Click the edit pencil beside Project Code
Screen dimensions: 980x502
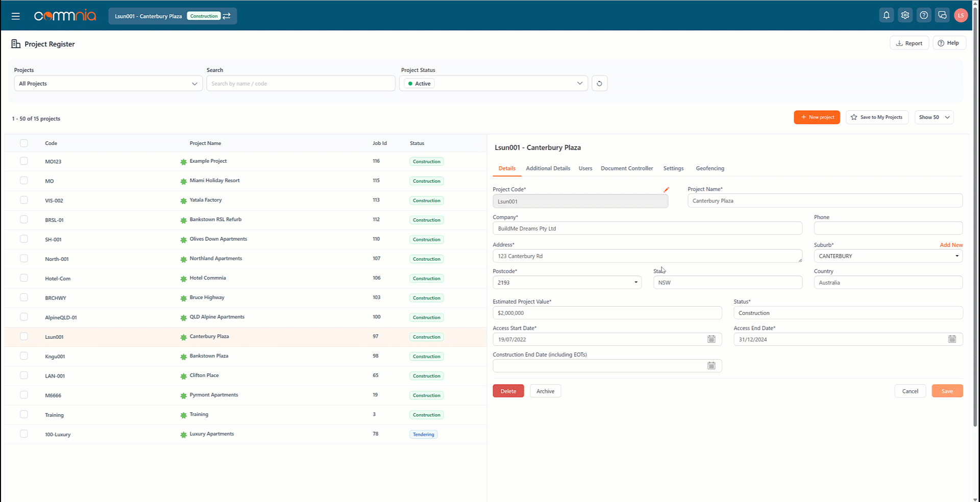(666, 189)
